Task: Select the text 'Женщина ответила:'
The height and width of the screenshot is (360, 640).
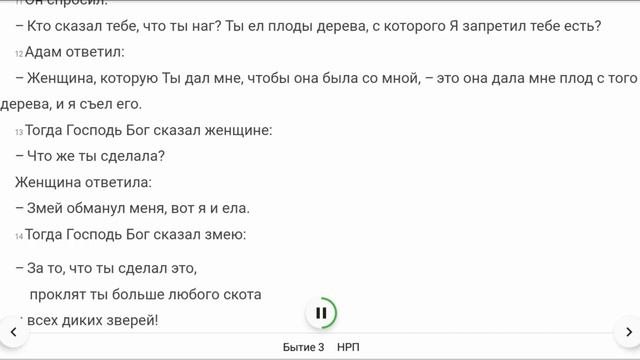Action: click(x=83, y=182)
